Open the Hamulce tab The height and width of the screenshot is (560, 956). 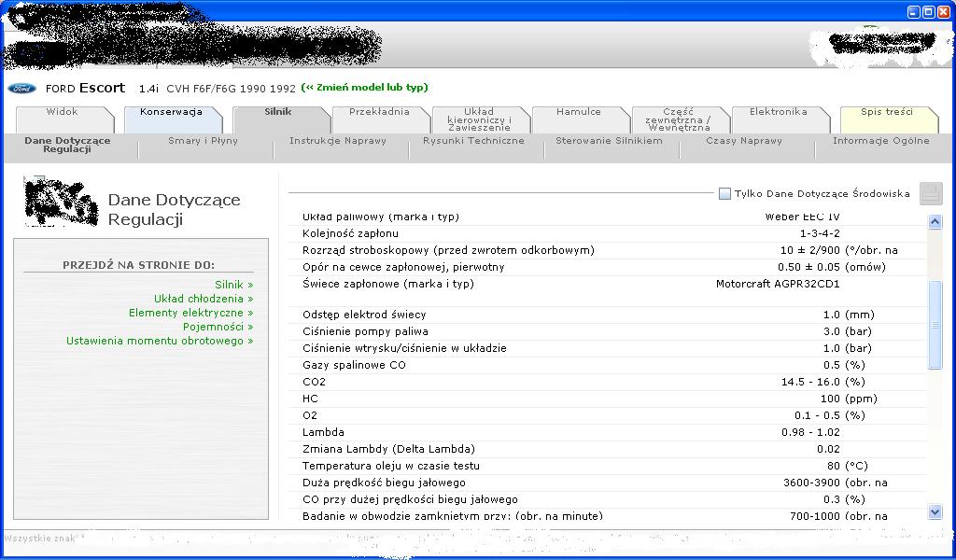pyautogui.click(x=579, y=112)
